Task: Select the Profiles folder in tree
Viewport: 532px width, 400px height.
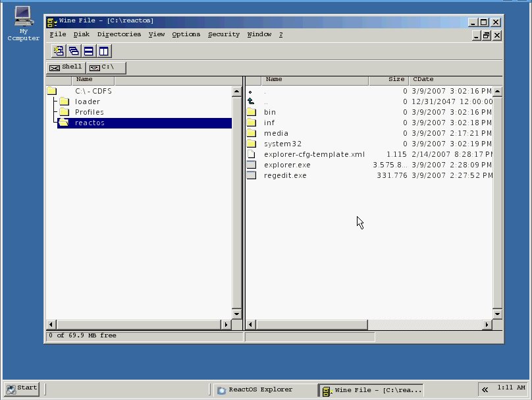Action: click(89, 112)
